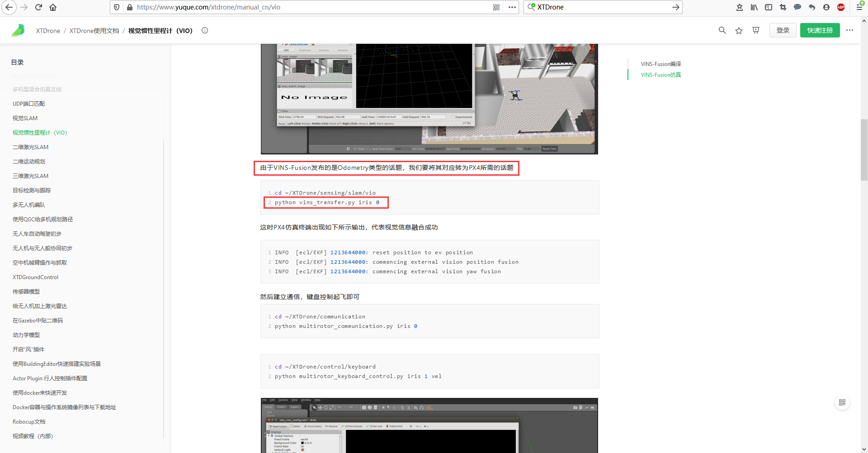Open the XTDrone breadcrumb link

click(48, 31)
